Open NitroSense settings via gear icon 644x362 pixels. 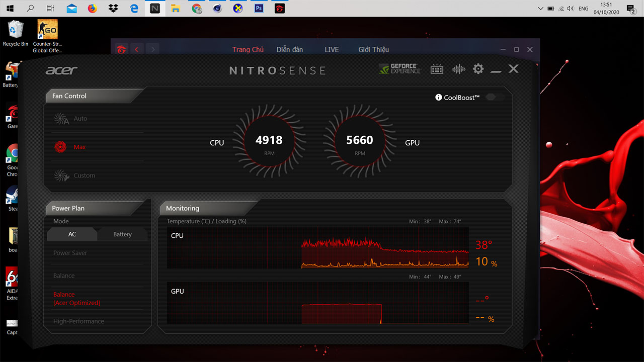click(x=478, y=68)
